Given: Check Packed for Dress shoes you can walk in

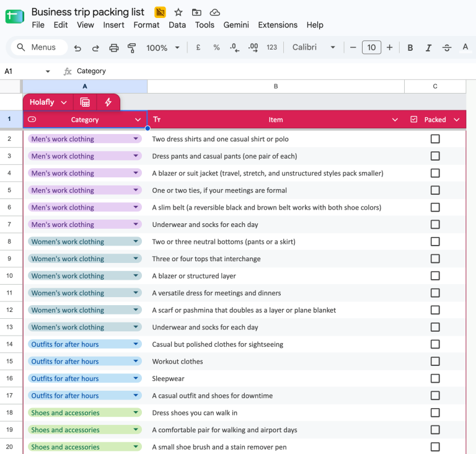Looking at the screenshot, I should [x=435, y=412].
